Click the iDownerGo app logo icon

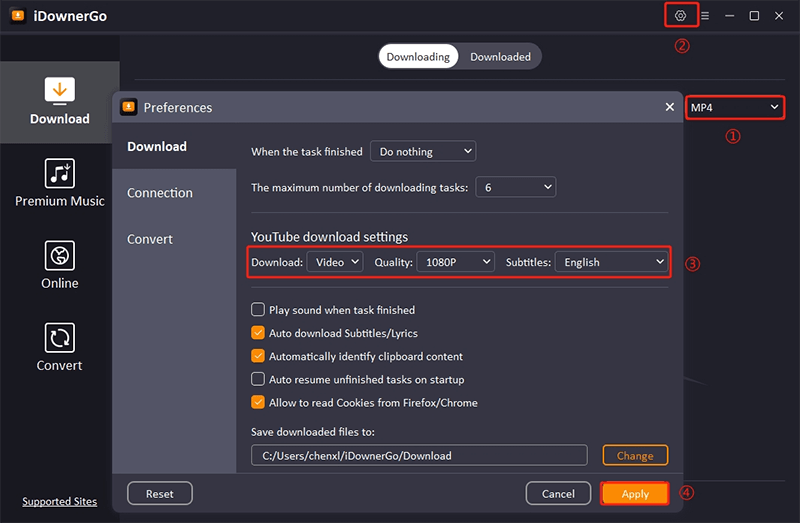coord(17,16)
